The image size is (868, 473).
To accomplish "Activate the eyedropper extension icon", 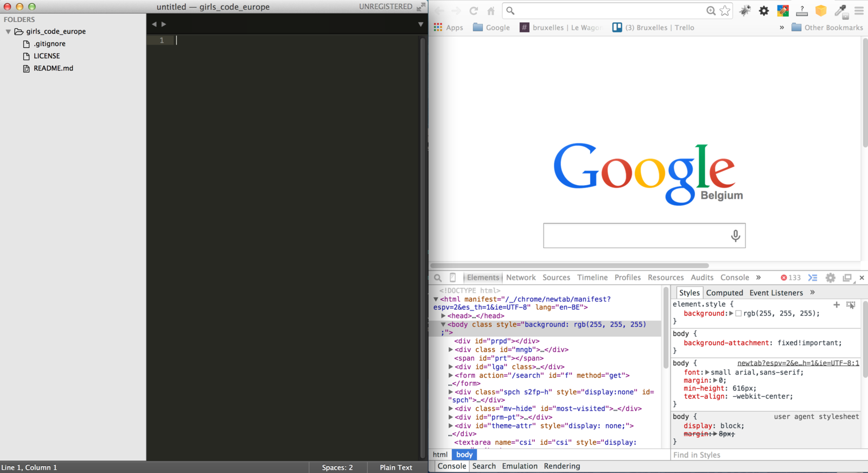I will 841,11.
